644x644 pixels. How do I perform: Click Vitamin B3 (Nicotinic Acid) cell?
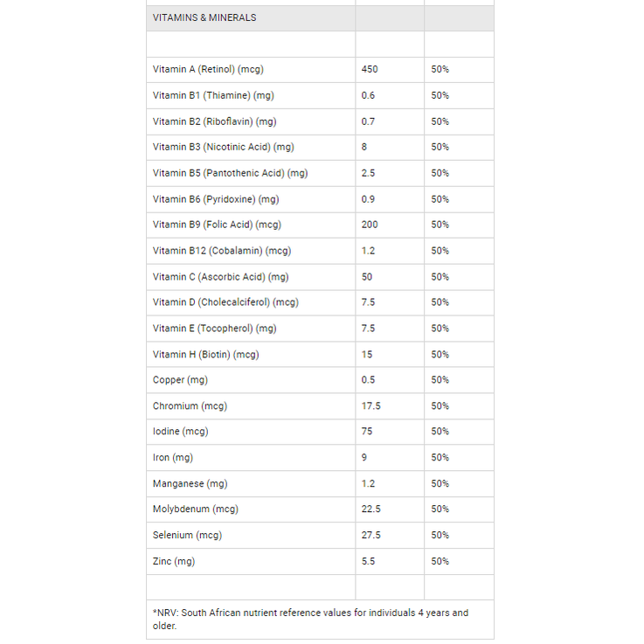pyautogui.click(x=251, y=148)
